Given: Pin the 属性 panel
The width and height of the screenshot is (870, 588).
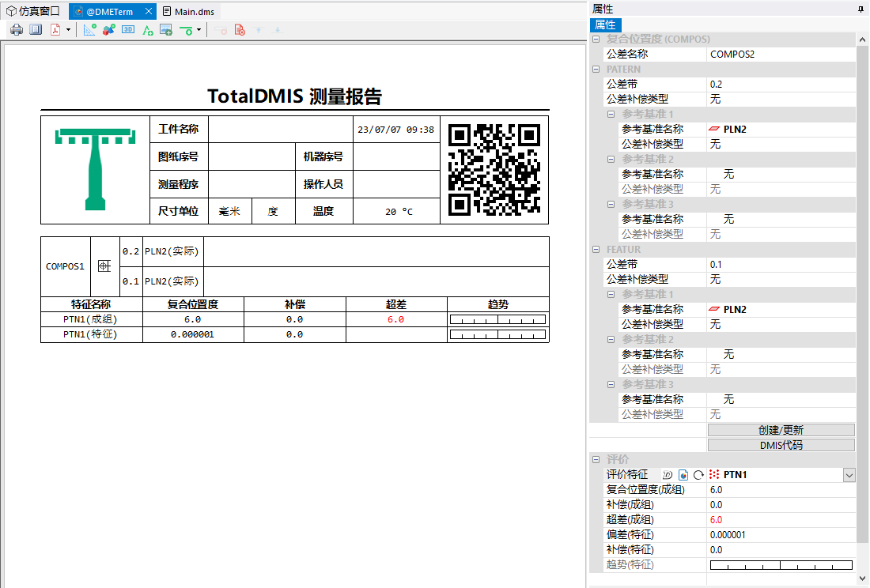Looking at the screenshot, I should click(x=861, y=9).
